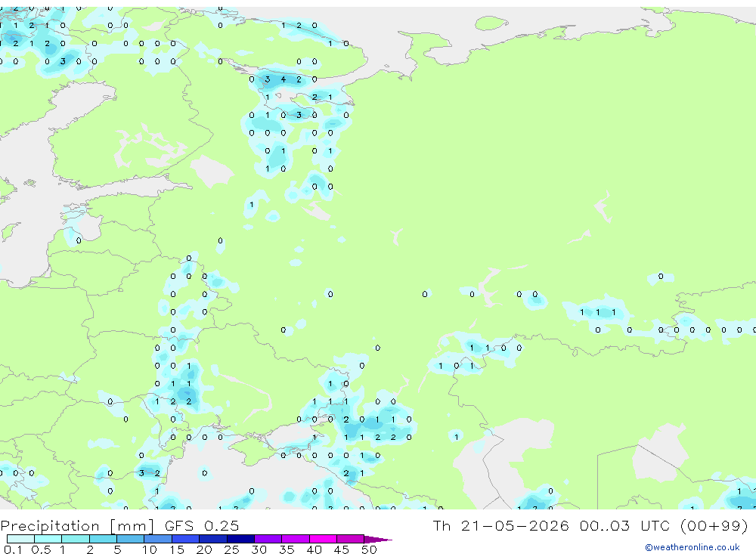Screen dimensions: 756x554
Task: Click the '25' legend scale label
Action: click(231, 549)
